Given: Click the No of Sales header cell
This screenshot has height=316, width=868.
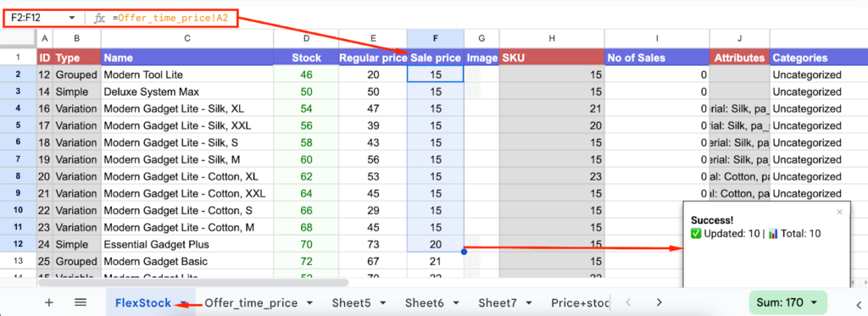Looking at the screenshot, I should 657,58.
